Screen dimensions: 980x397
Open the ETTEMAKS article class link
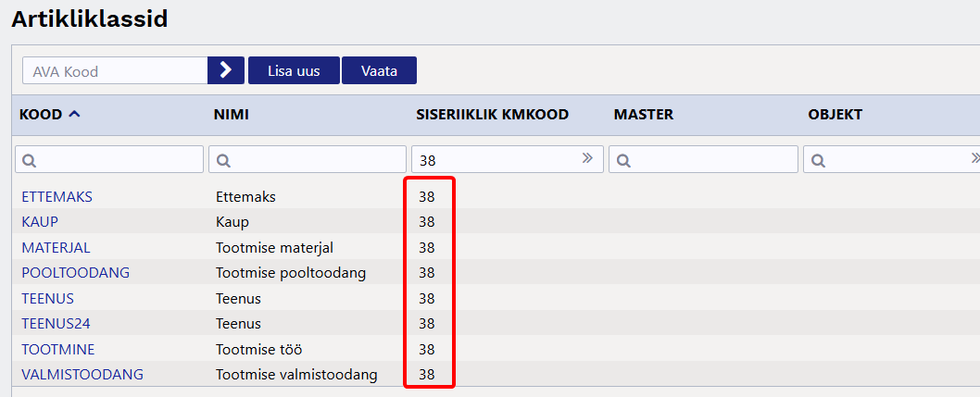(x=57, y=196)
